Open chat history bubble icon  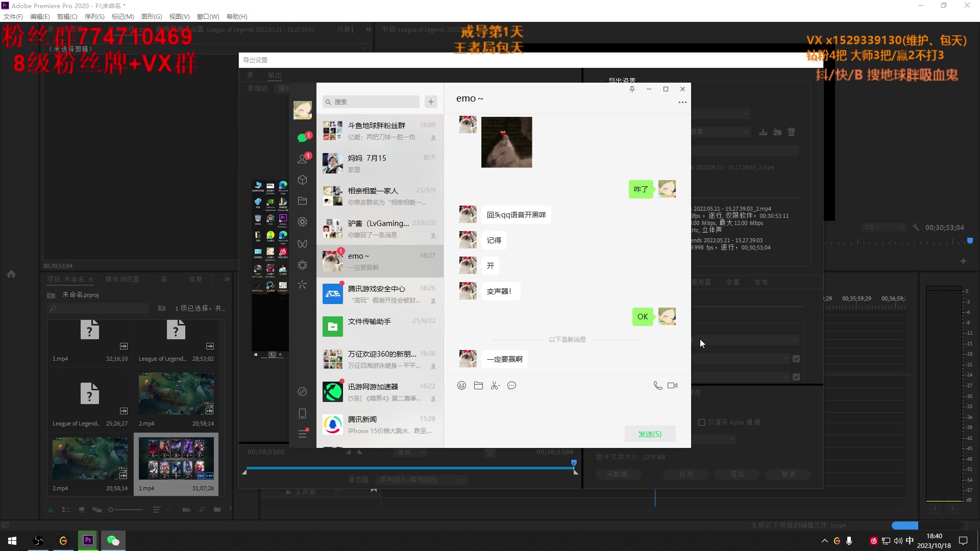[512, 386]
